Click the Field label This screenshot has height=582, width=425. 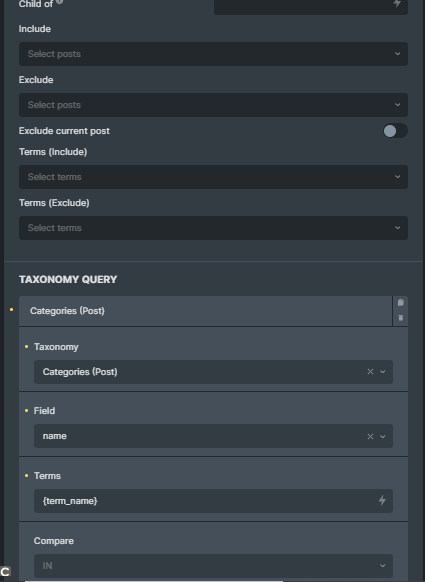click(x=45, y=411)
